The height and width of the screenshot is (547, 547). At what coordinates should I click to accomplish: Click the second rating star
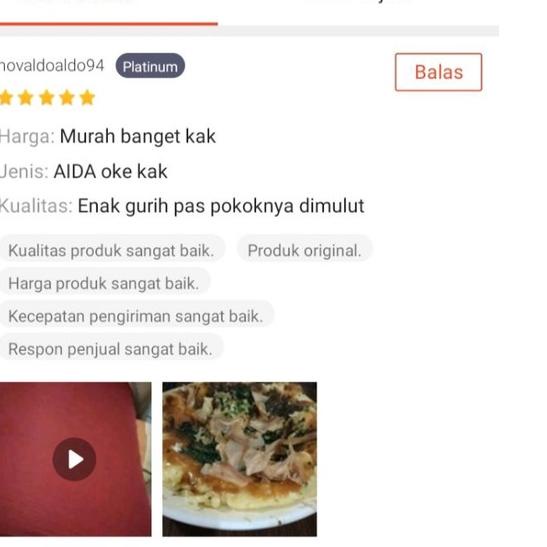coord(26,98)
